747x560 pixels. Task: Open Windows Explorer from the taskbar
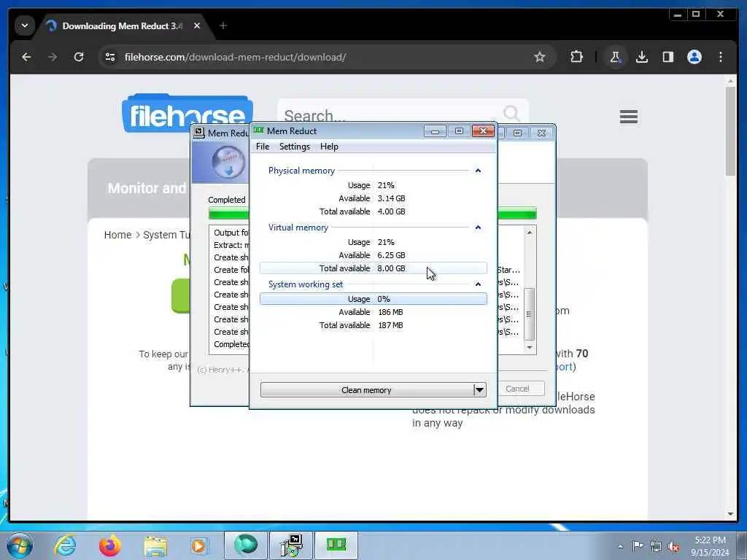pyautogui.click(x=155, y=546)
